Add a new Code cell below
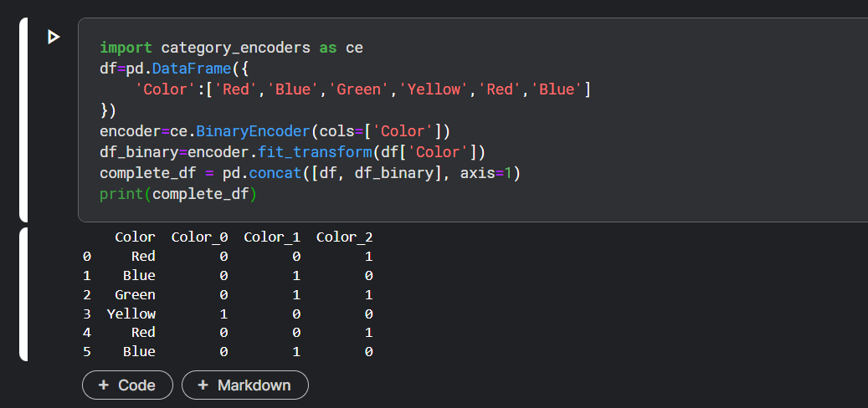Image resolution: width=868 pixels, height=408 pixels. [x=127, y=385]
